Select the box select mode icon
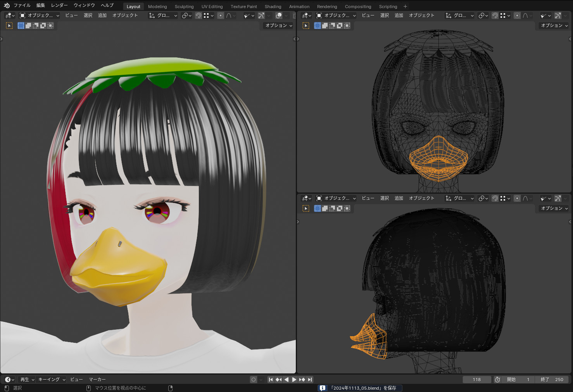 [21, 26]
